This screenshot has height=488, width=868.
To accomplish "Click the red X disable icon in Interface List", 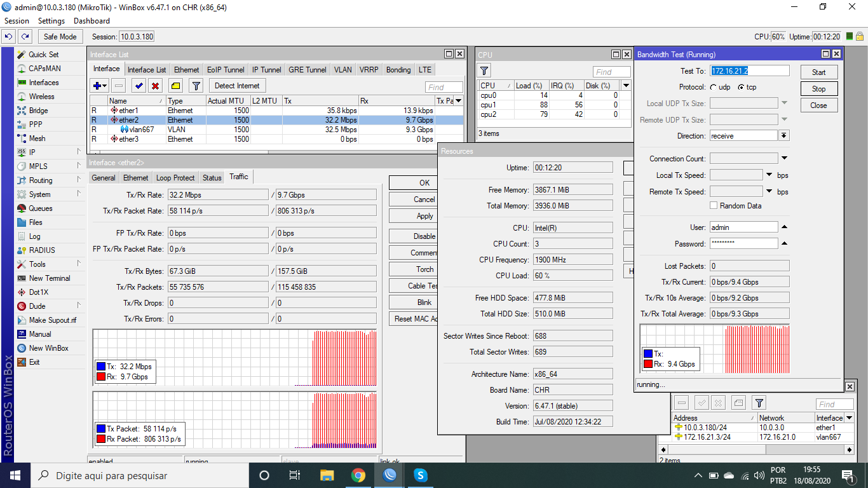I will 155,86.
